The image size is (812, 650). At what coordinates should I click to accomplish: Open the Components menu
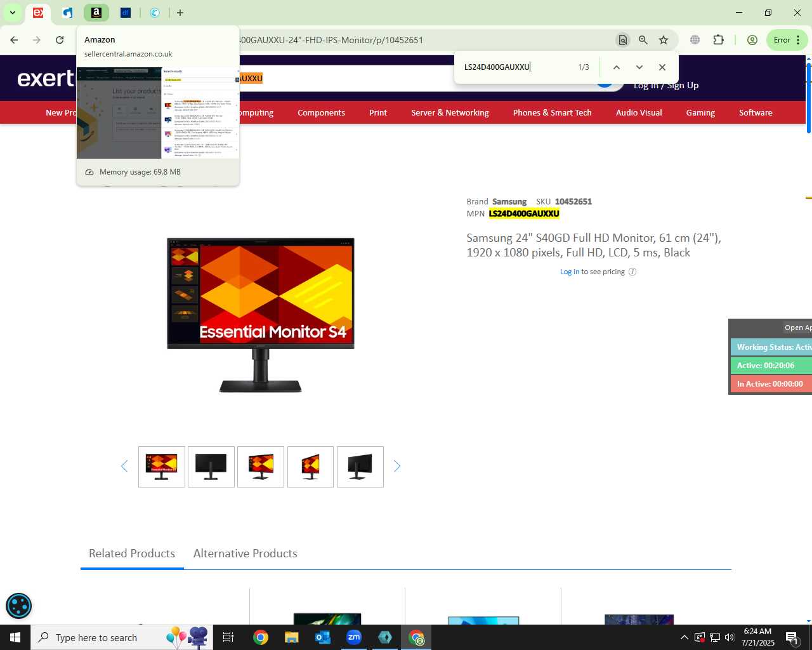(x=322, y=112)
